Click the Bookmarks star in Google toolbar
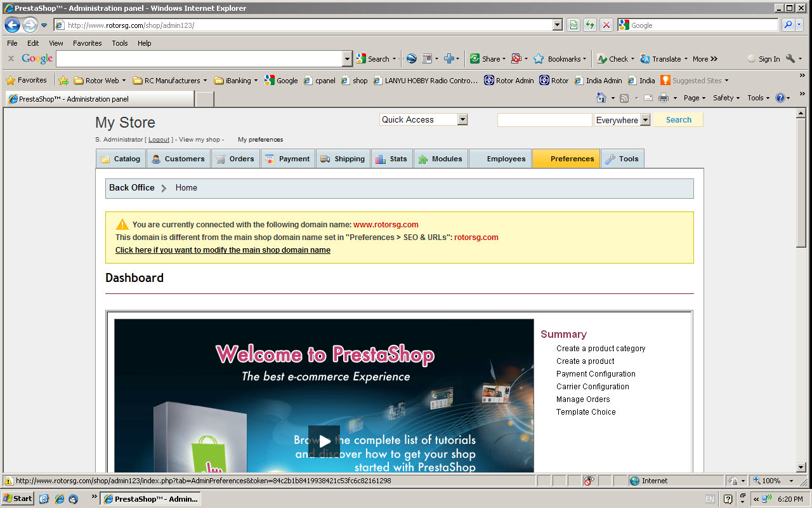This screenshot has width=812, height=508. click(x=539, y=58)
